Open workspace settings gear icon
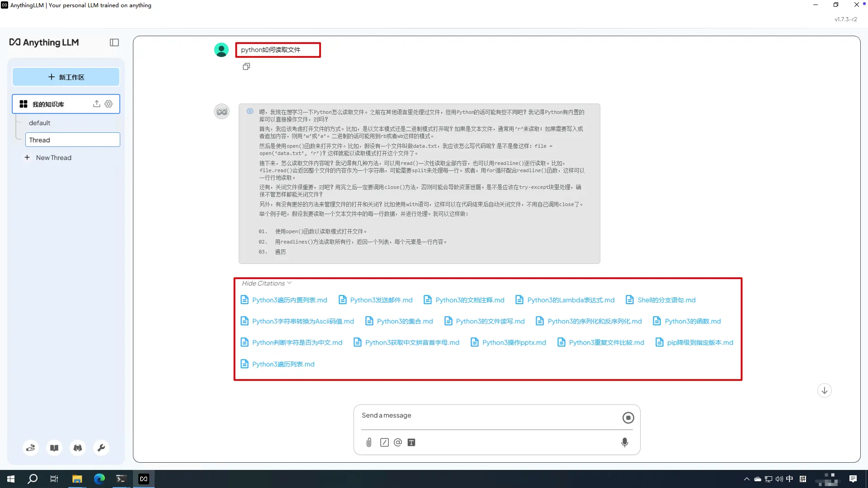868x488 pixels. [x=108, y=104]
